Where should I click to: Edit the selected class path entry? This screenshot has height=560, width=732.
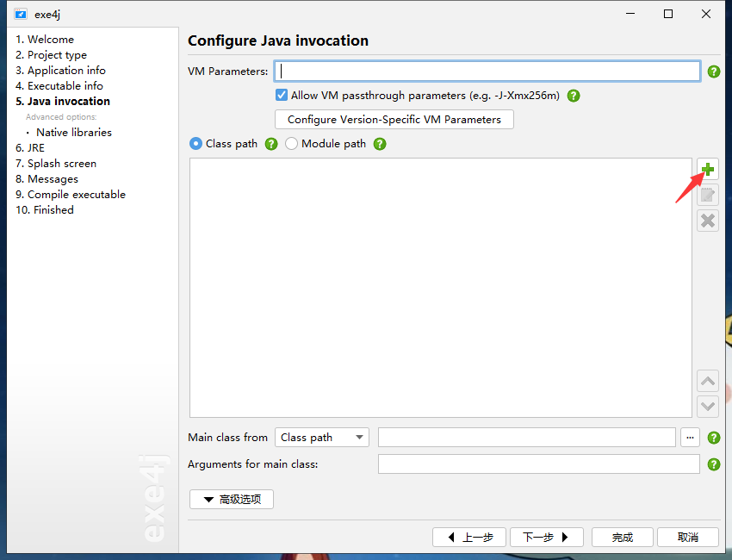pos(708,195)
